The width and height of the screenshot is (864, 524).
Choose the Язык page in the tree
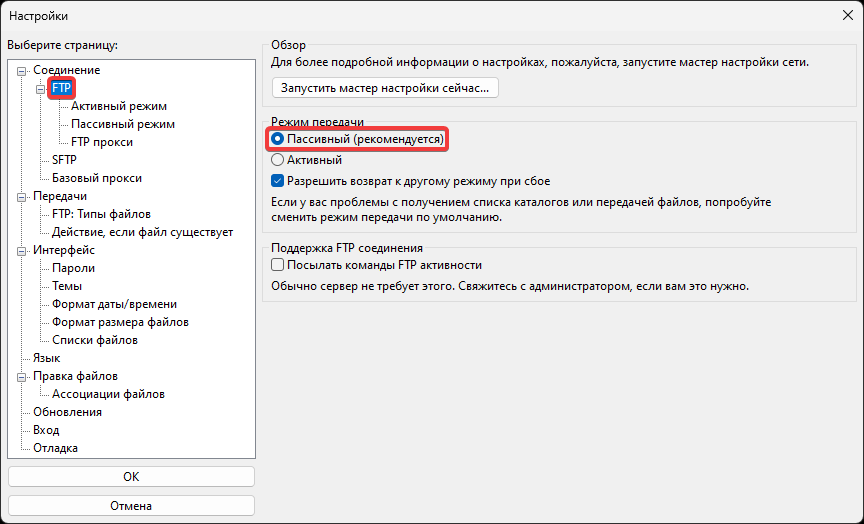pos(47,358)
